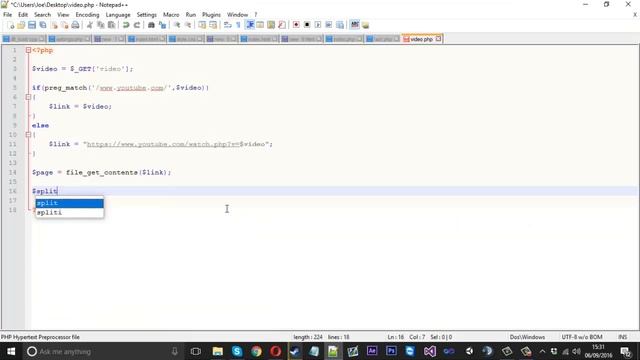The height and width of the screenshot is (360, 640).
Task: Open the Edit menu
Action: (23, 15)
